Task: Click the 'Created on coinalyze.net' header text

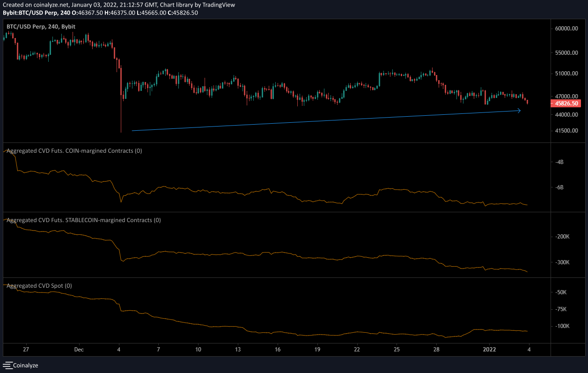Action: (x=119, y=5)
